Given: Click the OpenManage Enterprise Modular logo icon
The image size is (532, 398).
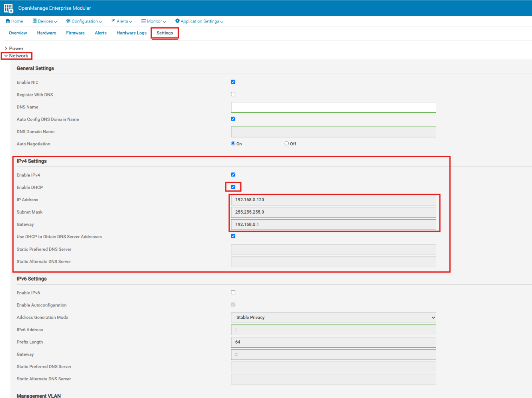Looking at the screenshot, I should (x=9, y=8).
